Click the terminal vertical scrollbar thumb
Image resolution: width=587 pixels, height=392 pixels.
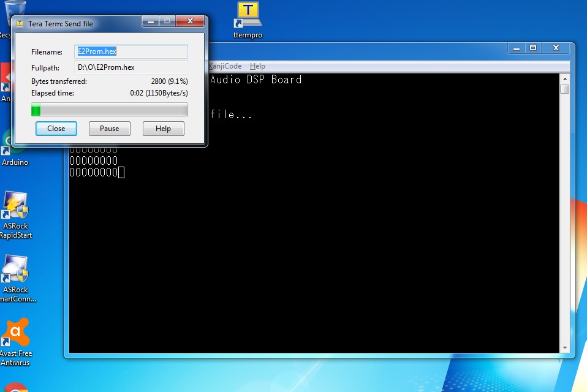click(x=565, y=89)
